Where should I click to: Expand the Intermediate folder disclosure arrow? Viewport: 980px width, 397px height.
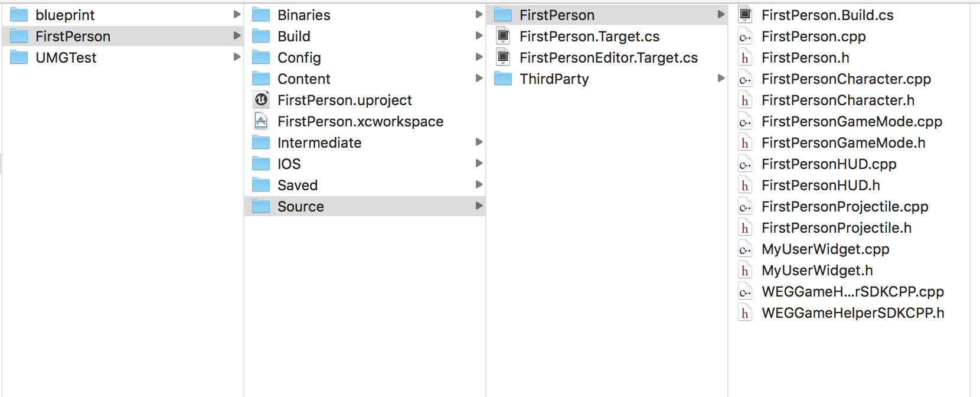(x=479, y=142)
